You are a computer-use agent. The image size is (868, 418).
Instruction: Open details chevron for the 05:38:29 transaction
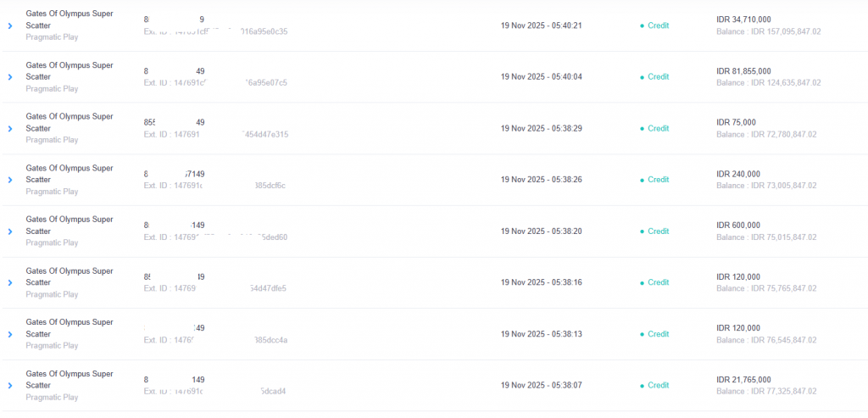pyautogui.click(x=10, y=129)
